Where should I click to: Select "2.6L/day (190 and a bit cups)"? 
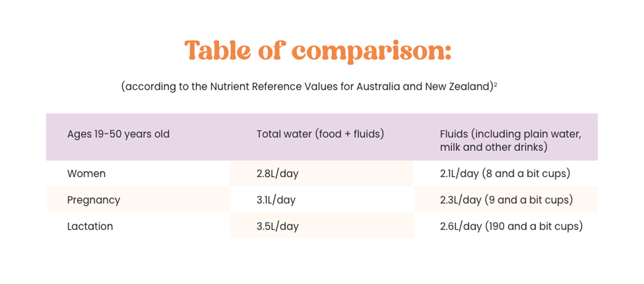tap(511, 226)
